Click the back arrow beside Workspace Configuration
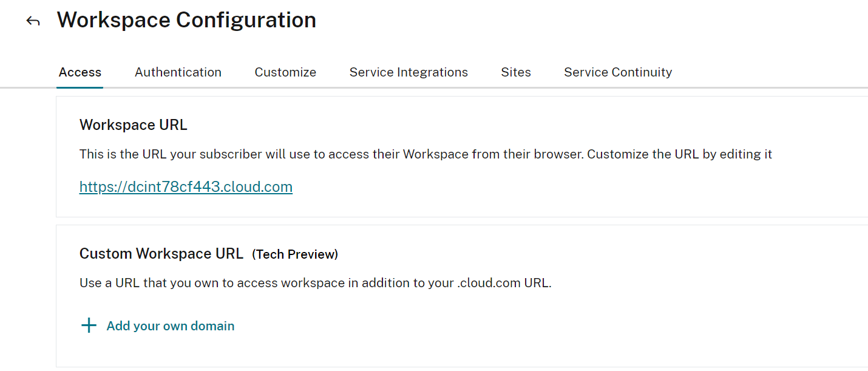 pyautogui.click(x=33, y=21)
